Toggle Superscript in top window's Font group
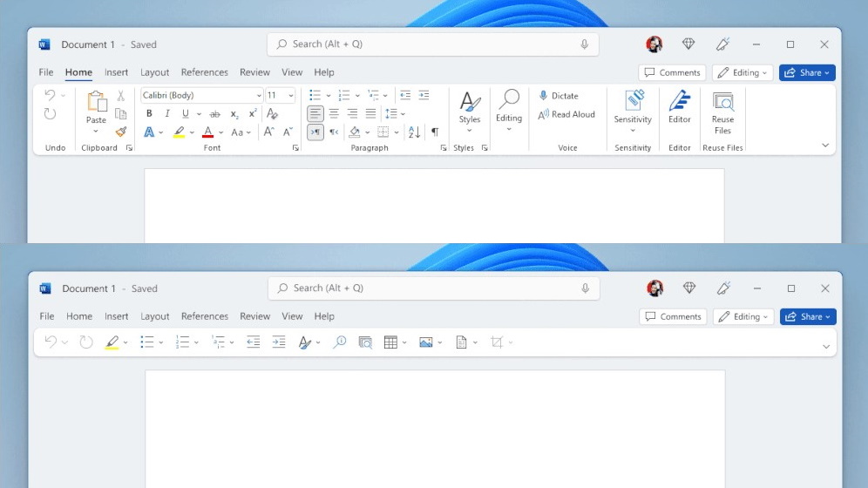 click(253, 113)
